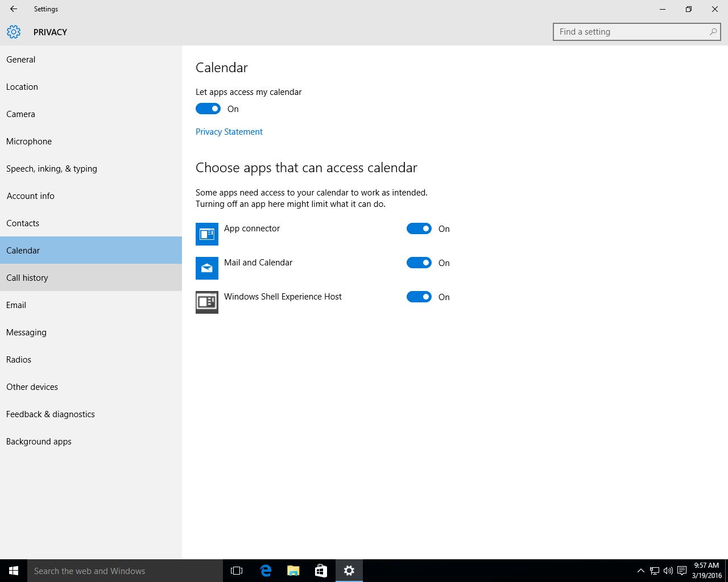Open Account info settings
Image resolution: width=728 pixels, height=582 pixels.
point(91,196)
